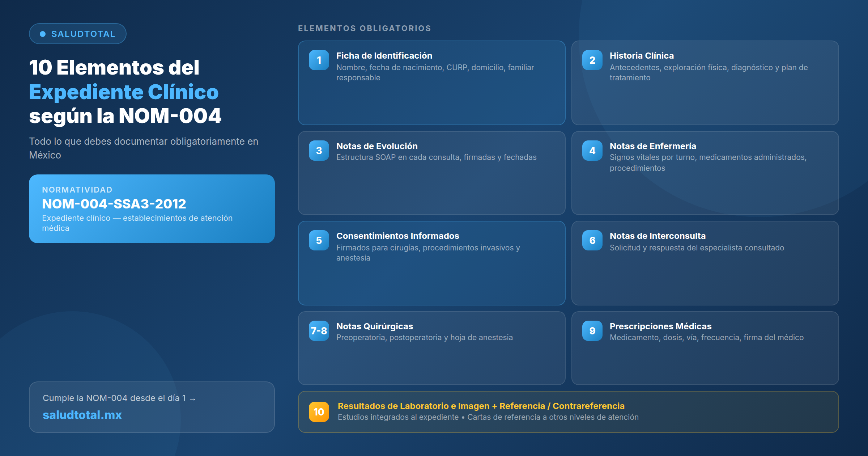Screen dimensions: 868x456
Task: Select the number 9 icon on Prescripciones Médicas
Action: [x=592, y=331]
